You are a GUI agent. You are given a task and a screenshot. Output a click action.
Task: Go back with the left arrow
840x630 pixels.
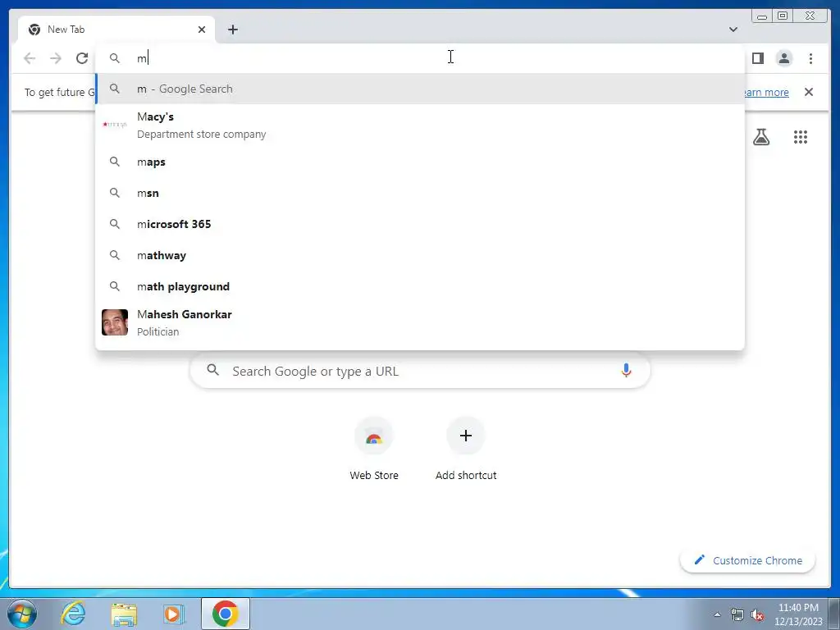click(30, 58)
